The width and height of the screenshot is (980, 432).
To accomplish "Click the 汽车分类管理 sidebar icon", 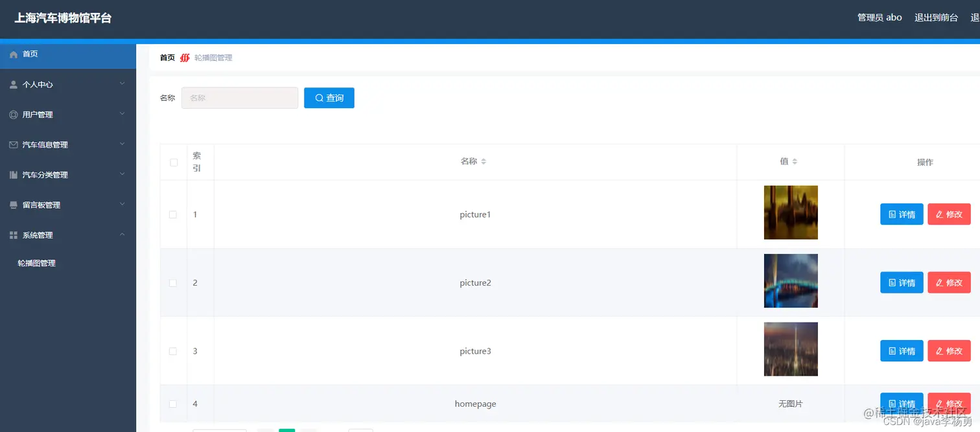I will pyautogui.click(x=14, y=175).
